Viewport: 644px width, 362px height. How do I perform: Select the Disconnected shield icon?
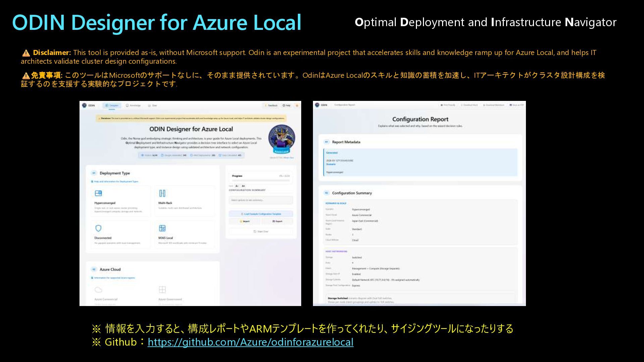98,228
